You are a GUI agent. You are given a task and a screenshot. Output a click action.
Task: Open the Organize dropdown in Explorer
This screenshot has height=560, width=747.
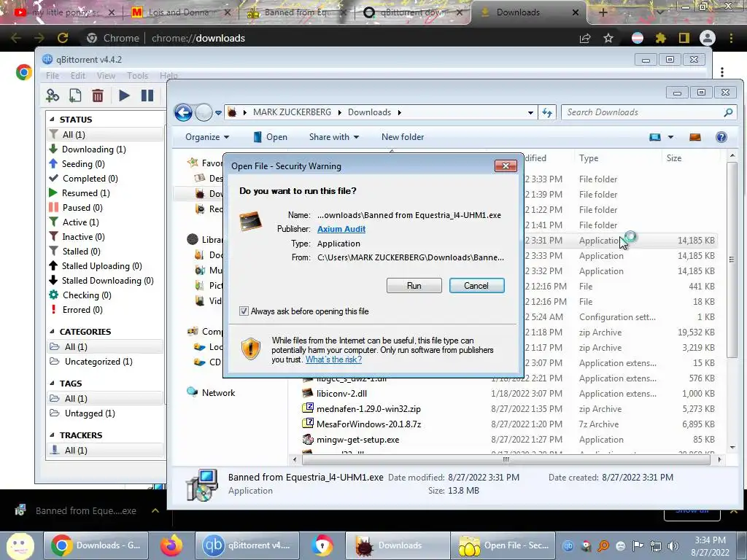[207, 137]
